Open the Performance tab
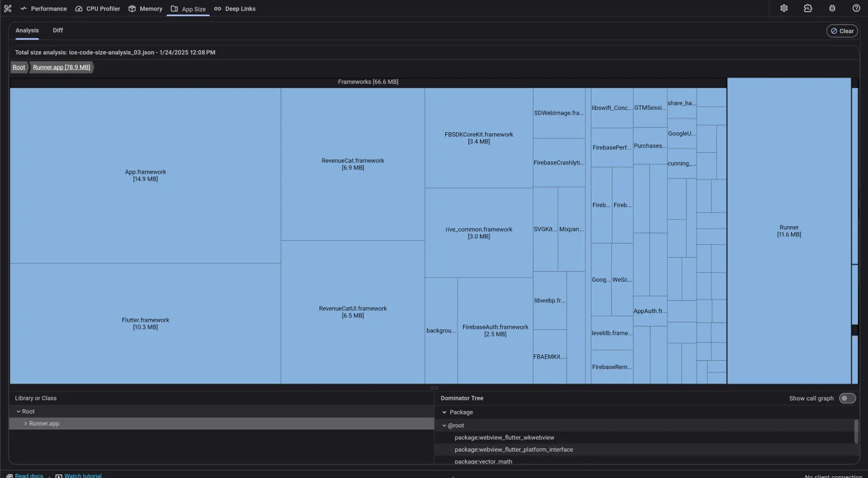 [43, 9]
